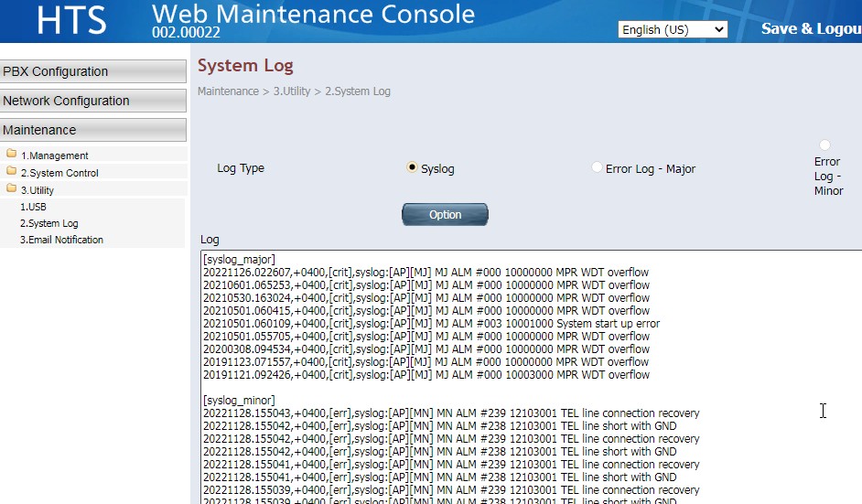This screenshot has height=504, width=862.
Task: Expand the PBX Configuration section
Action: tap(93, 71)
